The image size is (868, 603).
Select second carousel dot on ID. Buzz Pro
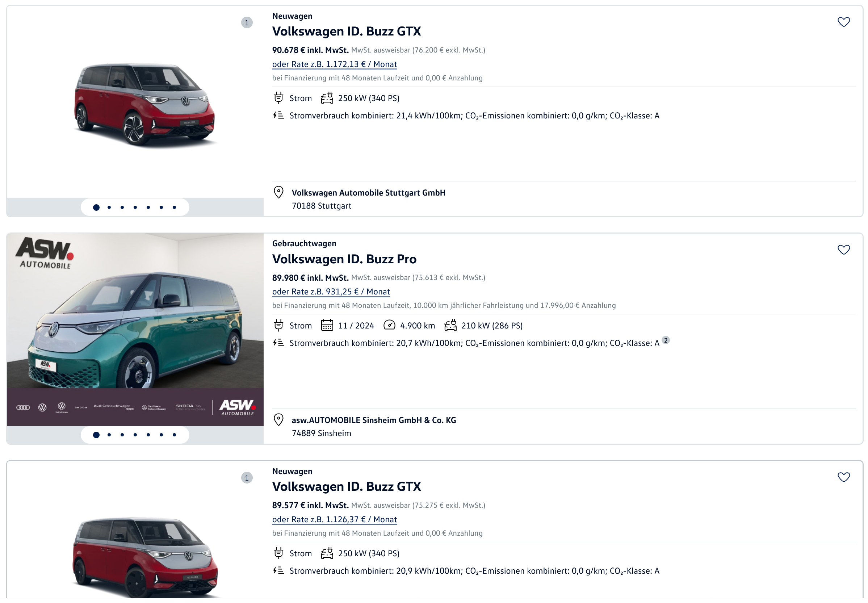point(109,435)
